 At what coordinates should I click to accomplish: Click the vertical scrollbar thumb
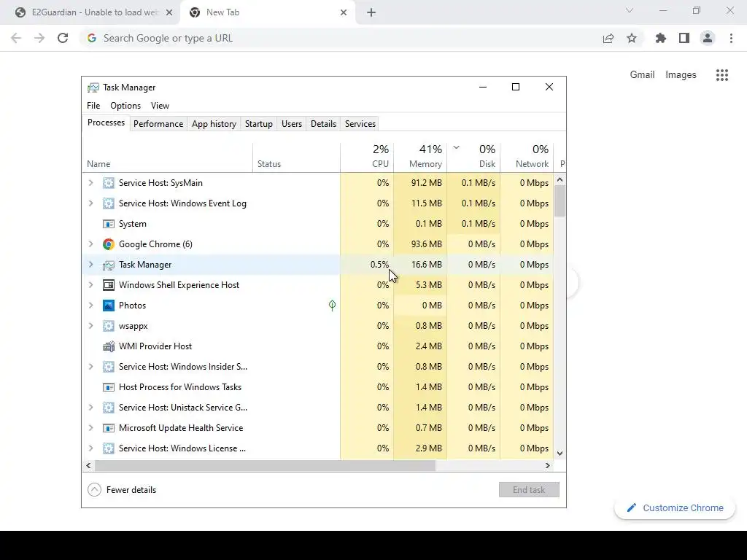(x=560, y=201)
